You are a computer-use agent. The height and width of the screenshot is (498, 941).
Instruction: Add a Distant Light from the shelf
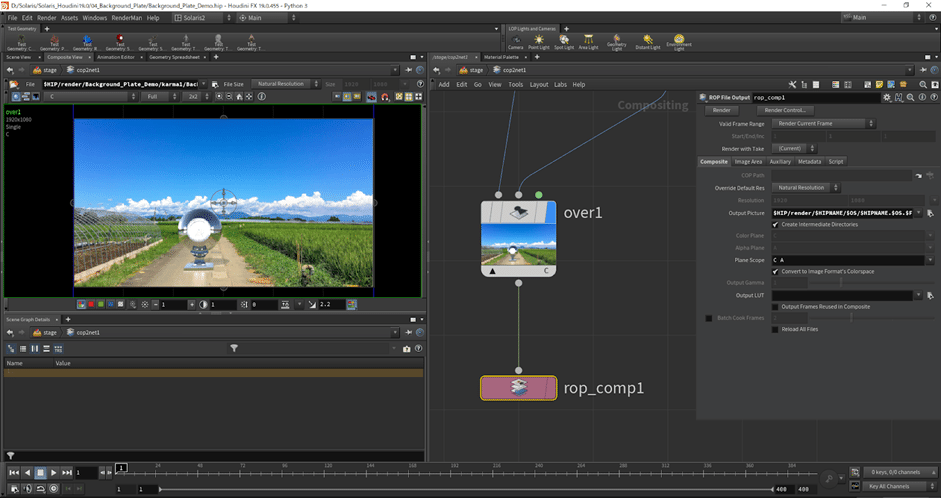(648, 42)
